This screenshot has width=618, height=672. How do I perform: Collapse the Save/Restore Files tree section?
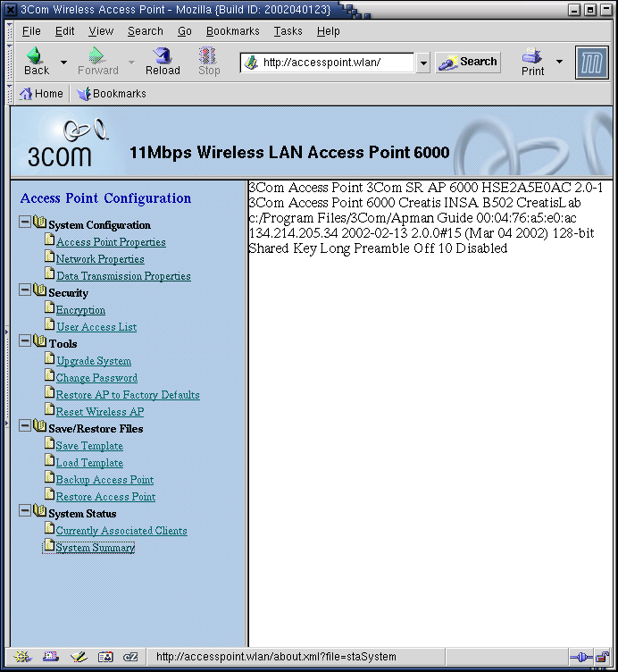pos(25,425)
